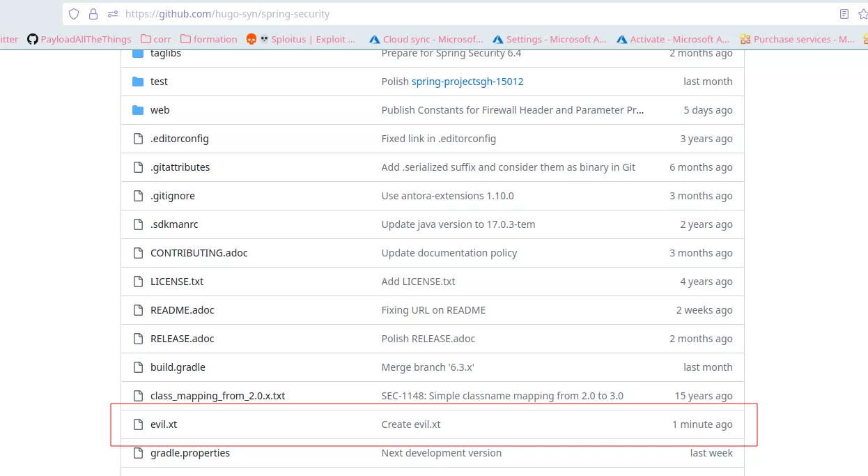Click file icon beside .gitattributes
Screen dimensions: 868x476
point(138,167)
